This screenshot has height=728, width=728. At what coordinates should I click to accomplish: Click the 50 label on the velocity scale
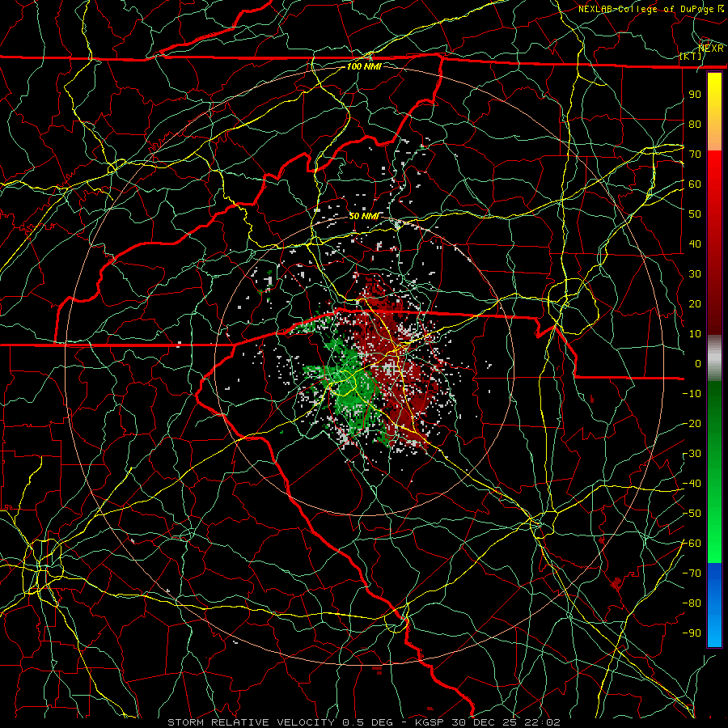(695, 214)
